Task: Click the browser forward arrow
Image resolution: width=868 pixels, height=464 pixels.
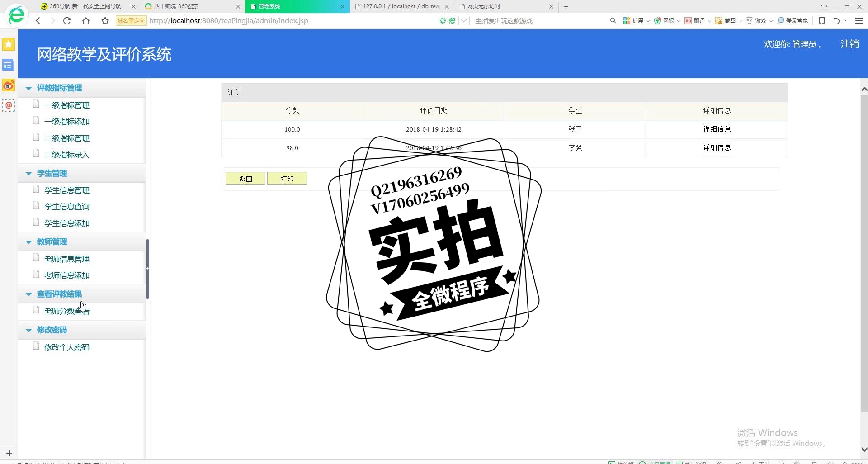Action: (52, 21)
